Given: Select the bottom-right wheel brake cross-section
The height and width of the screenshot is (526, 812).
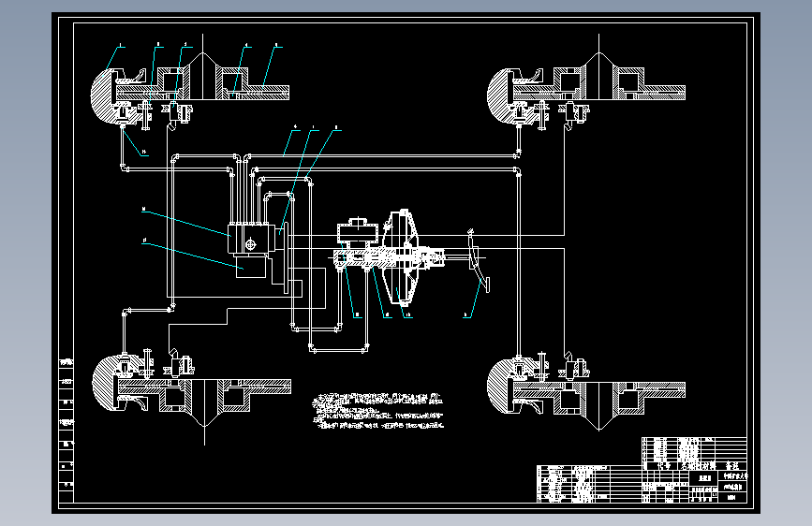Looking at the screenshot, I should point(586,391).
